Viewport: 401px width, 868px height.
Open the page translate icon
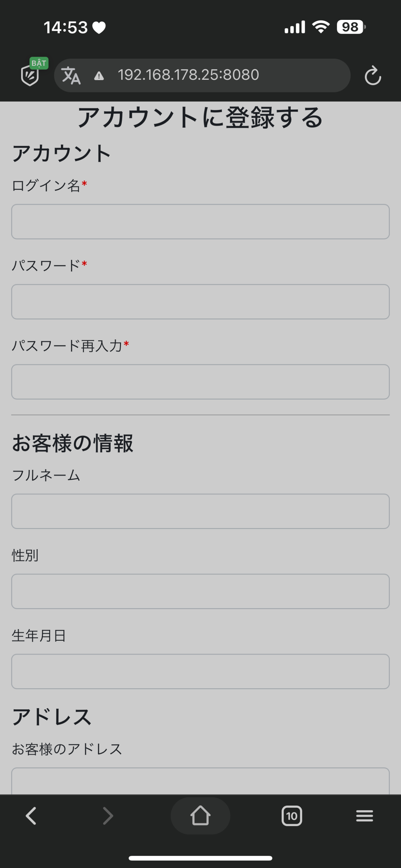(x=71, y=76)
